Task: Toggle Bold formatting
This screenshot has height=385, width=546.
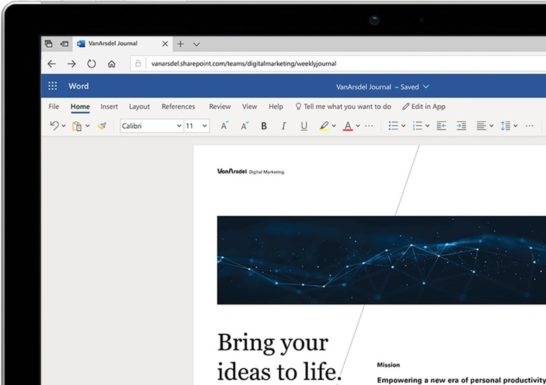Action: pyautogui.click(x=264, y=126)
